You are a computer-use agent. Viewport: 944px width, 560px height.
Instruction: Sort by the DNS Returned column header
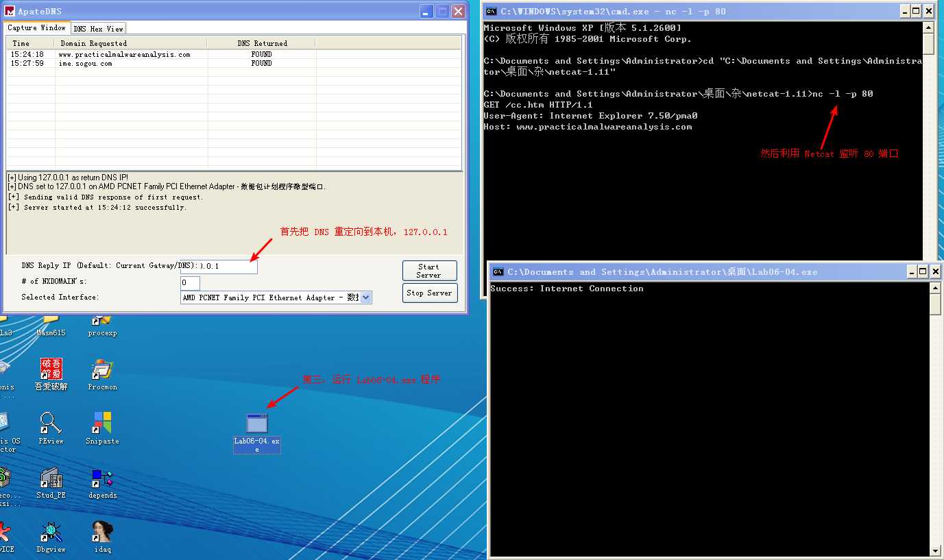click(262, 43)
